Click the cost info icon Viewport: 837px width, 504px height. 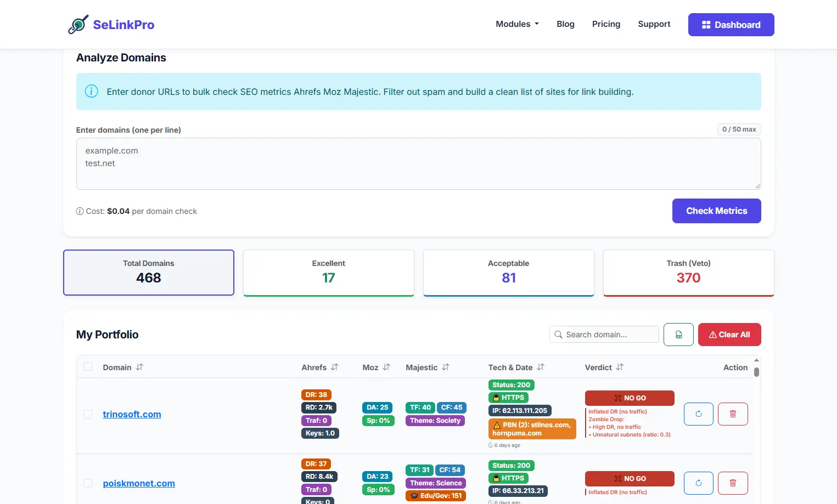(x=80, y=211)
